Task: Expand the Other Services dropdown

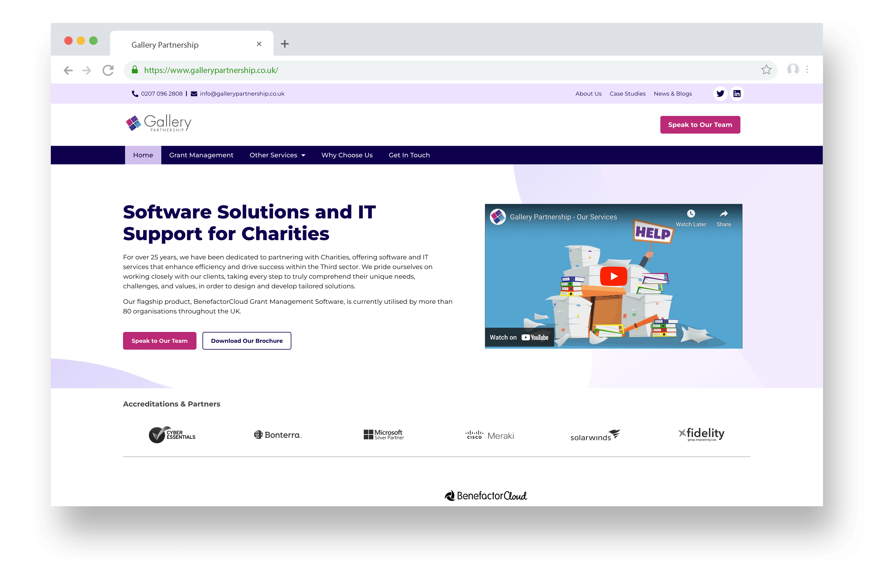Action: tap(277, 155)
